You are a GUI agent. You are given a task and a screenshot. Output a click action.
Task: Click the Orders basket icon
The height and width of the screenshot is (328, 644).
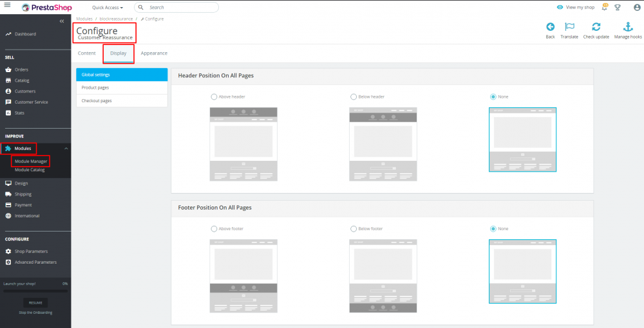(8, 69)
